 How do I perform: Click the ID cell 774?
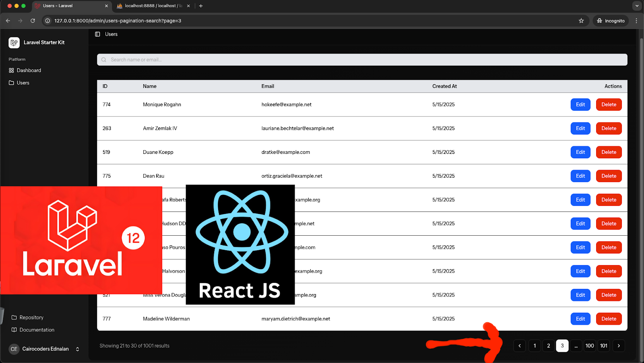(x=107, y=105)
